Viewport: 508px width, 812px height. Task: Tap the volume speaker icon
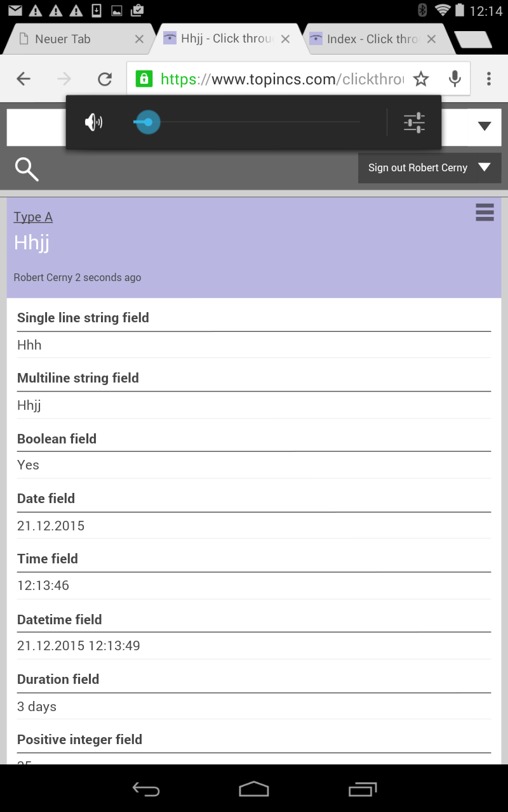click(x=94, y=122)
